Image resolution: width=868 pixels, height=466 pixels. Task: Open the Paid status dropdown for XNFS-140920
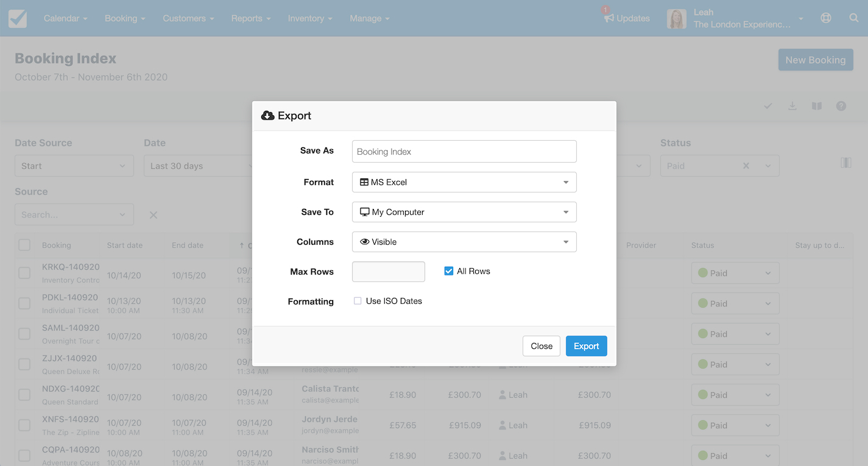click(x=735, y=425)
